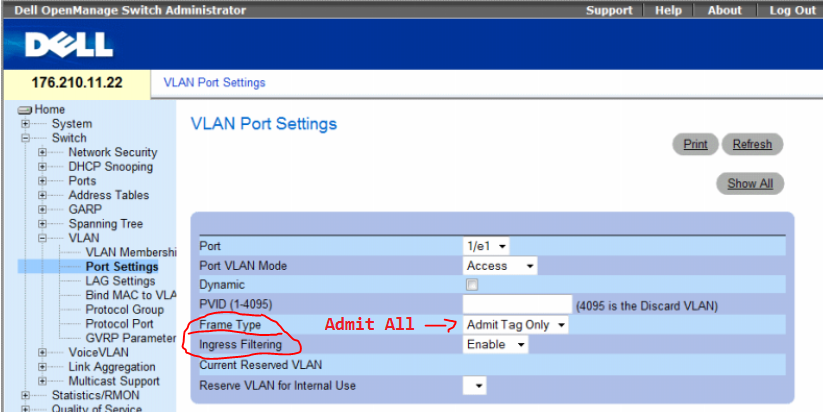Select Network Security tree item
823x412 pixels.
click(x=113, y=152)
